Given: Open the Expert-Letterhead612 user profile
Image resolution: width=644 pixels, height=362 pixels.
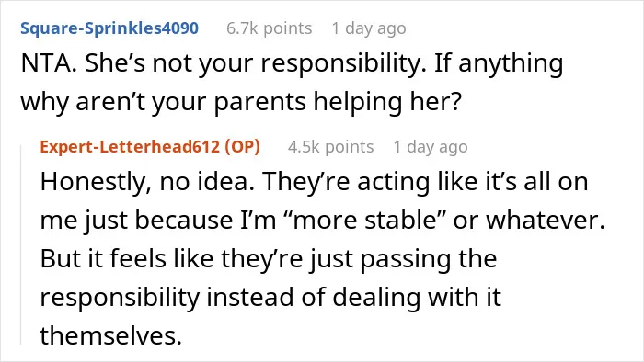Looking at the screenshot, I should pyautogui.click(x=130, y=147).
